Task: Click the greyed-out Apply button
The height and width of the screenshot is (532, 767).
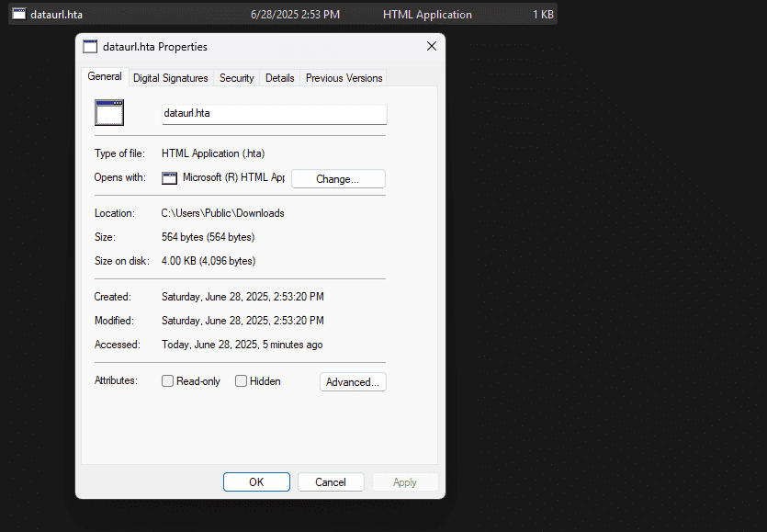Action: click(405, 482)
